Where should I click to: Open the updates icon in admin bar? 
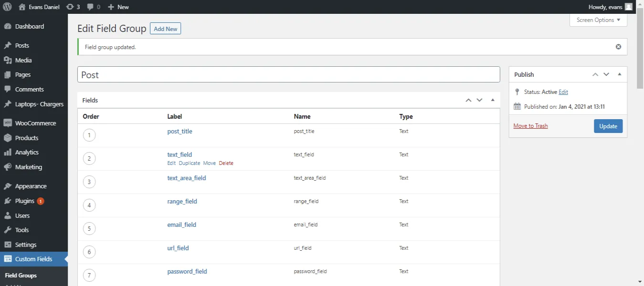tap(70, 7)
